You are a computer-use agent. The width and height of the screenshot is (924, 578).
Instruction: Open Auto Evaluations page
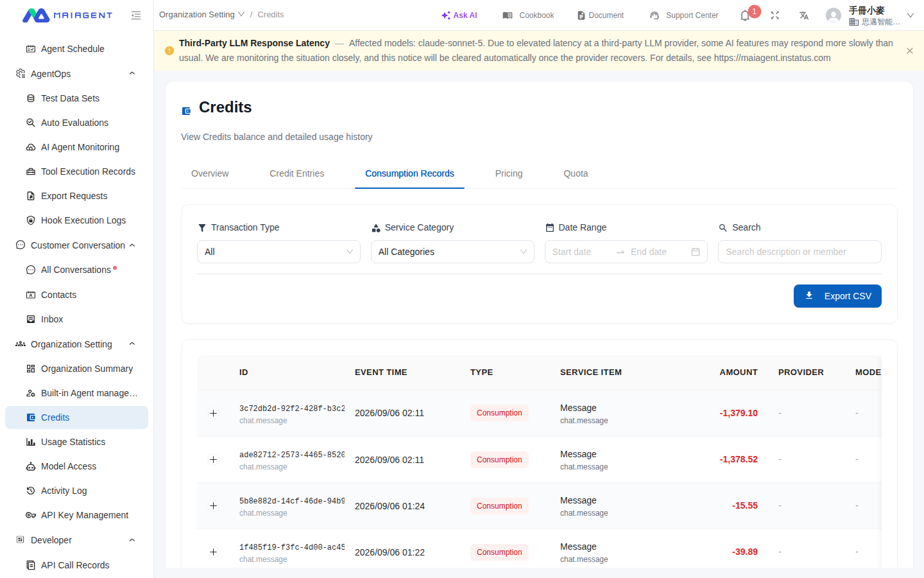click(77, 123)
